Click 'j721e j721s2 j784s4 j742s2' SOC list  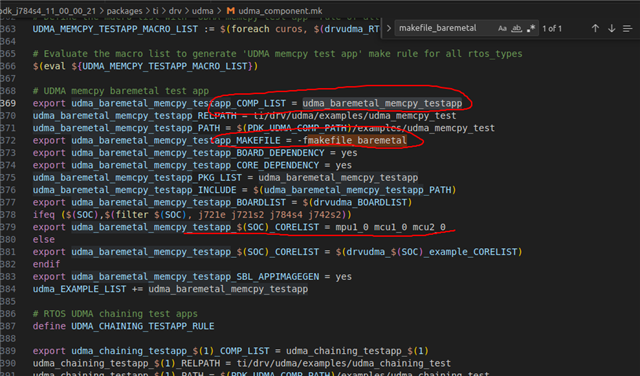pyautogui.click(x=269, y=215)
